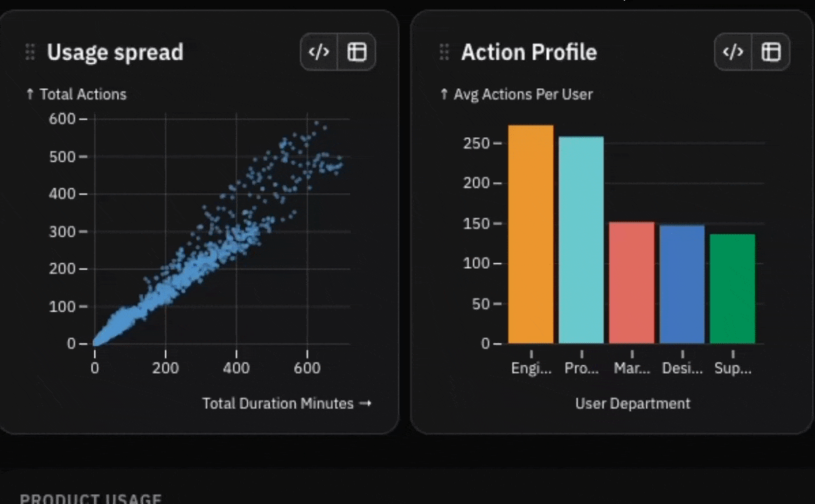Screen dimensions: 815x504
Task: Click the orange Engineering bar
Action: pos(531,234)
